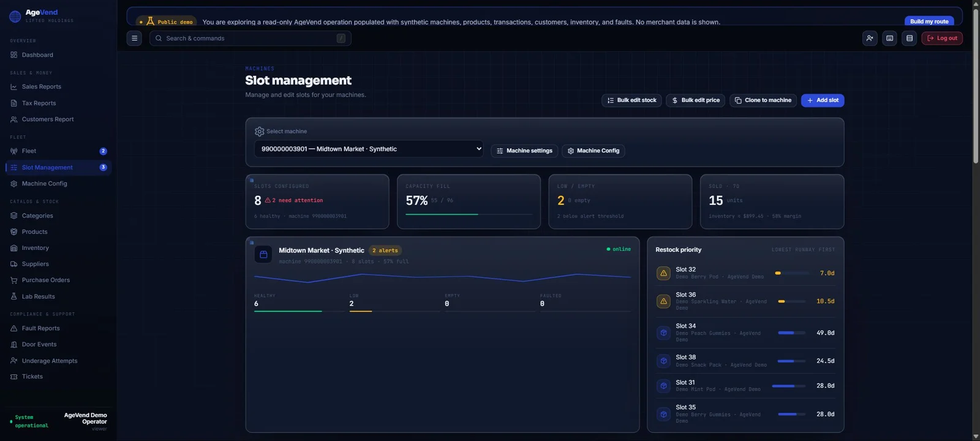Focus the Search & commands field
This screenshot has height=441, width=980.
[x=251, y=38]
